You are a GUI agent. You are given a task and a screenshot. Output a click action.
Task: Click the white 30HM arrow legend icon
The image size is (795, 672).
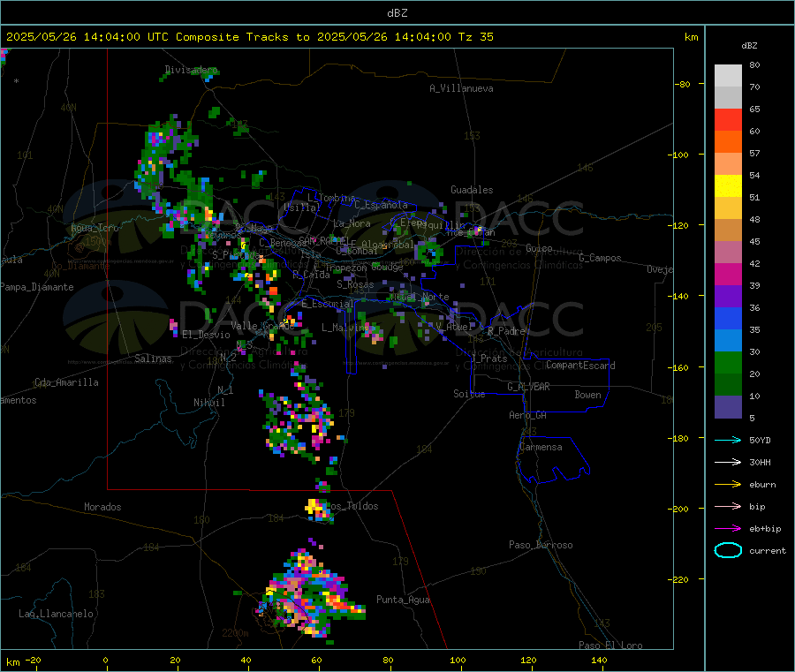[728, 462]
